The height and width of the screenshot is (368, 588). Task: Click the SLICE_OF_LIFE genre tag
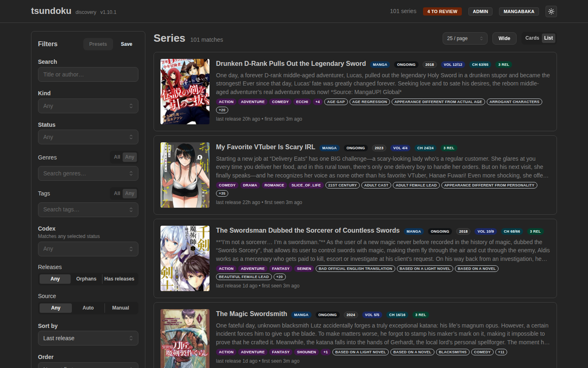306,185
